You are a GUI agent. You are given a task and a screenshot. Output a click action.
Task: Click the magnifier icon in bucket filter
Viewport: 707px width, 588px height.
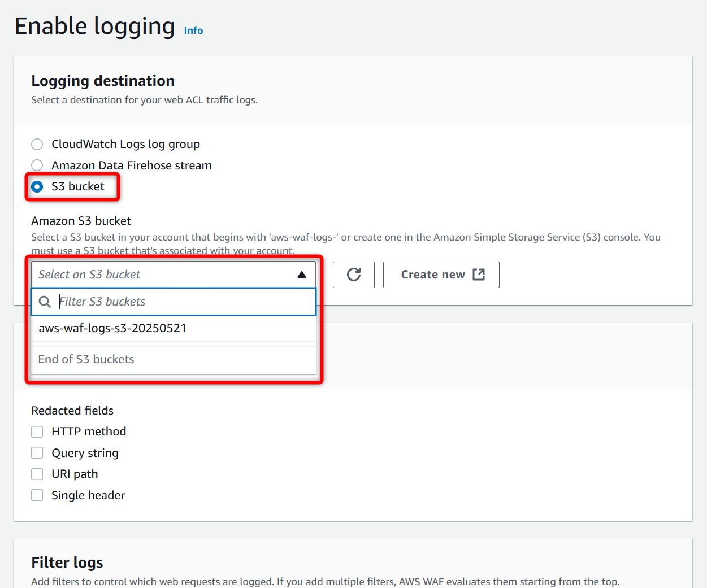45,302
